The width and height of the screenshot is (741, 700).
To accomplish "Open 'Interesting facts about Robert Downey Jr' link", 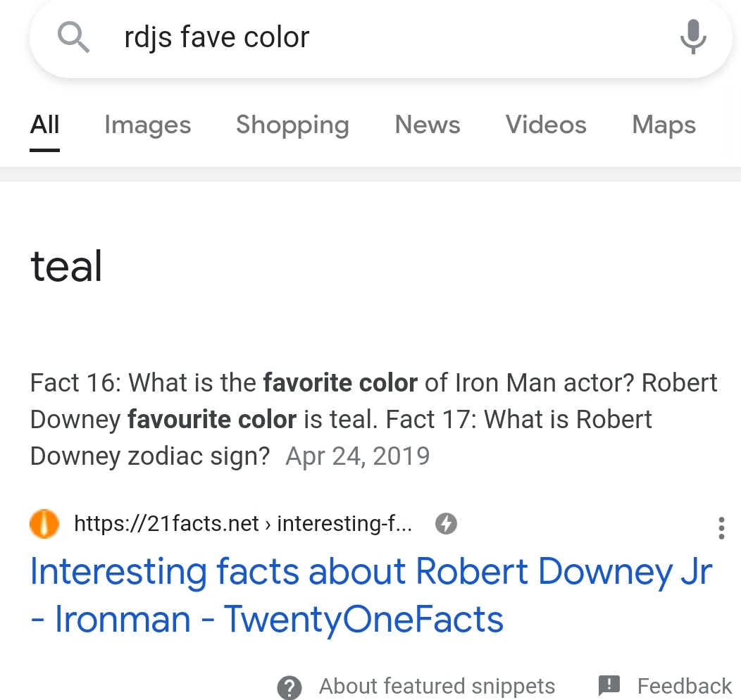I will [371, 595].
